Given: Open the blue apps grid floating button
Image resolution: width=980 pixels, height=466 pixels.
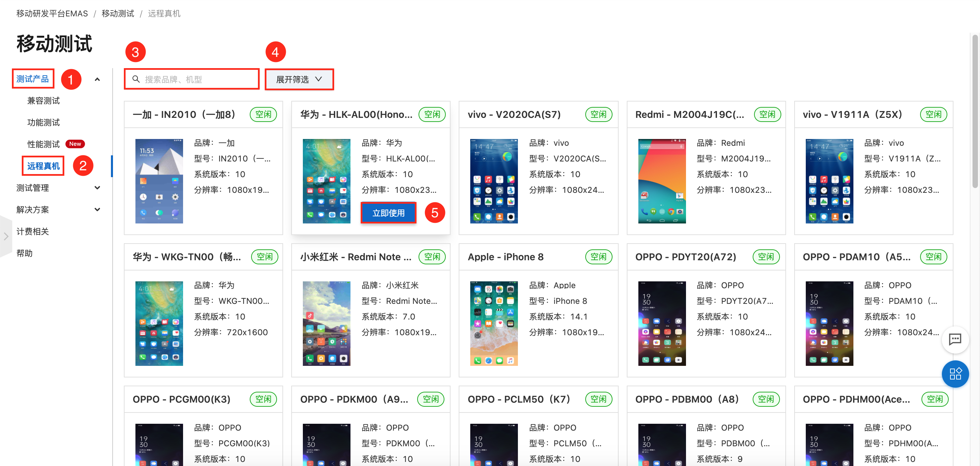Looking at the screenshot, I should pyautogui.click(x=955, y=373).
